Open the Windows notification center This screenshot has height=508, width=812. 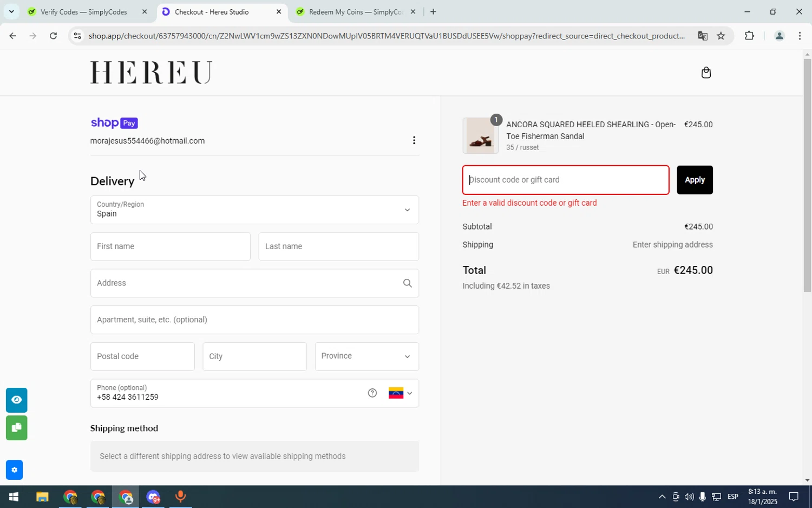point(794,497)
